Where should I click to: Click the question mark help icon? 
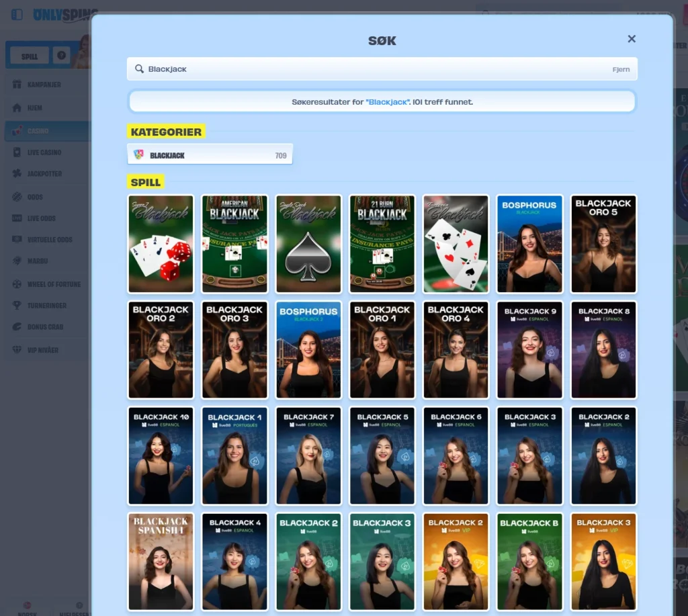62,56
